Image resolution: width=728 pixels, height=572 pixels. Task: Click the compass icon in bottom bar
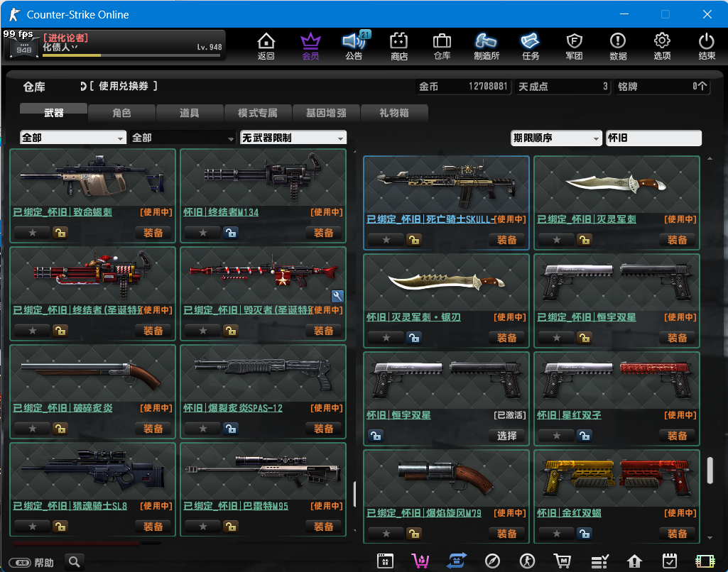point(492,561)
